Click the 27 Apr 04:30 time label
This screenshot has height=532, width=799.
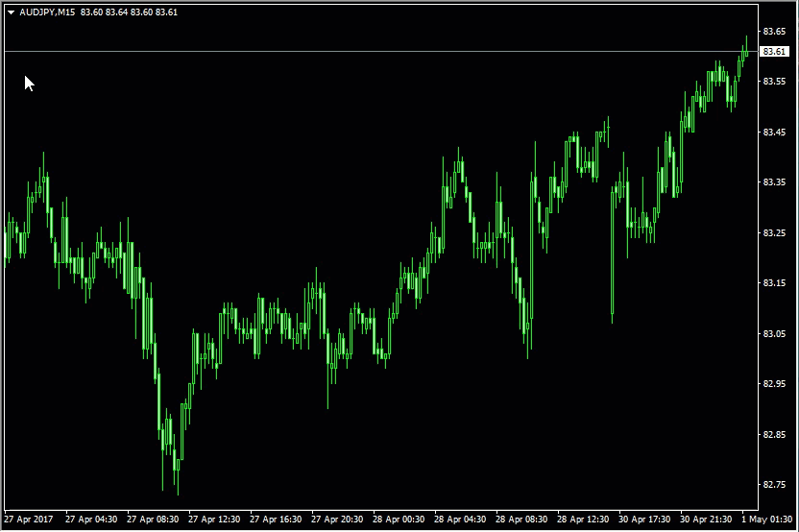(91, 520)
